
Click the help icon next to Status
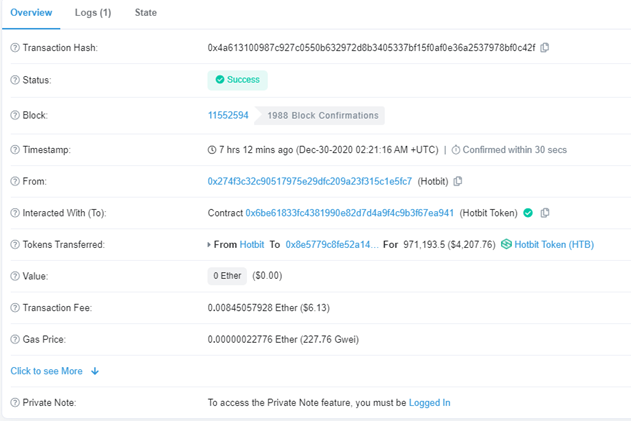pos(15,80)
